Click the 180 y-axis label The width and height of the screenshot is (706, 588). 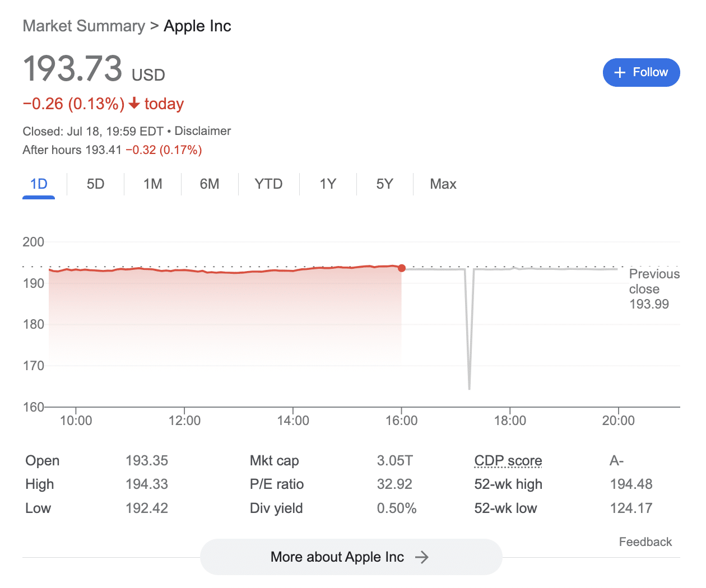click(x=33, y=324)
